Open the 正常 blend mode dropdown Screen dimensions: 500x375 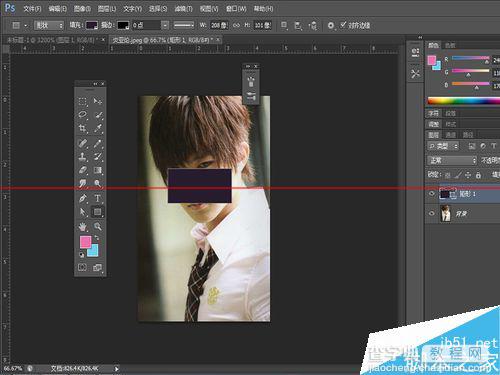tap(452, 160)
